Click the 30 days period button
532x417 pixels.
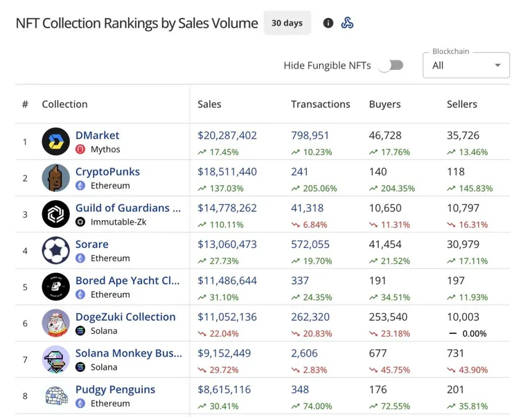click(287, 23)
